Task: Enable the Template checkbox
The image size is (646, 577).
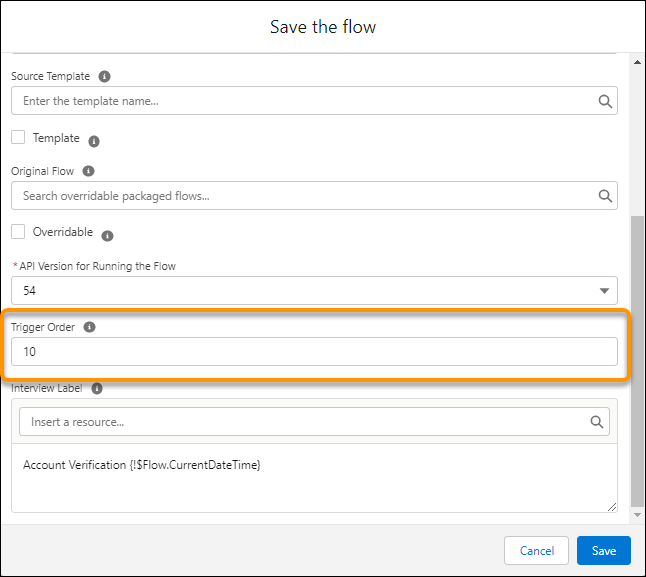Action: coord(18,138)
